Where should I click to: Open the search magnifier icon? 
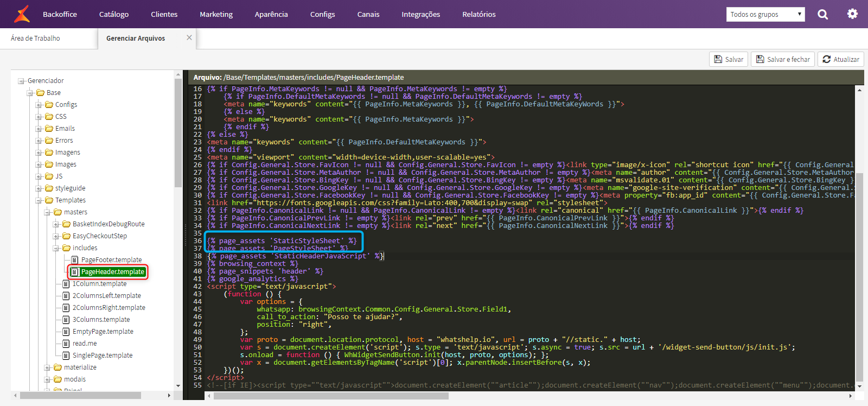(x=823, y=14)
